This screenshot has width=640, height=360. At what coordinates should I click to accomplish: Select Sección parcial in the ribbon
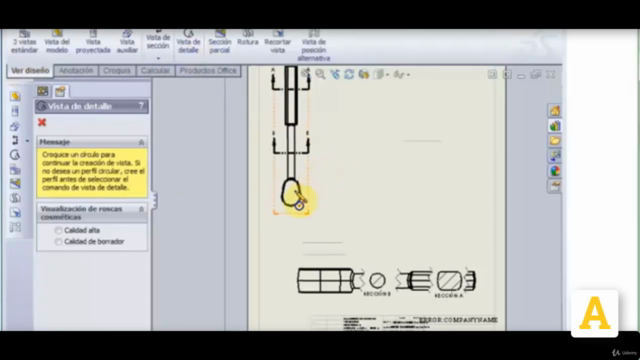tap(220, 42)
